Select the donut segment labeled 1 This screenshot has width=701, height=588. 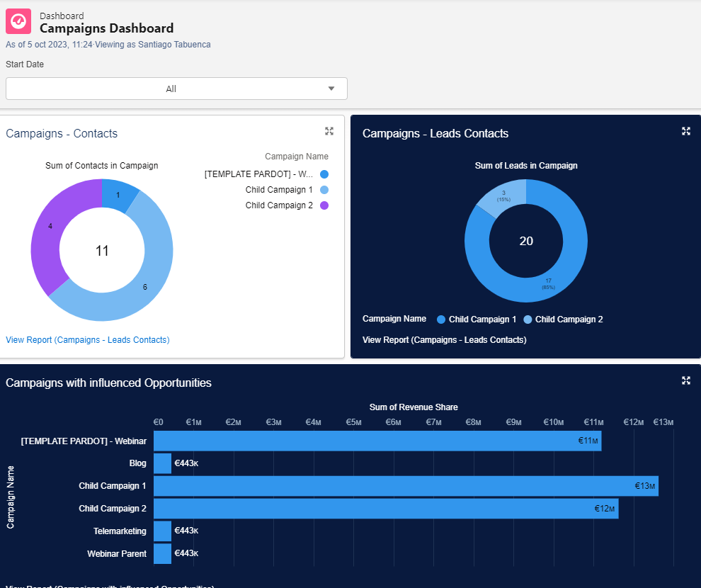pyautogui.click(x=118, y=194)
